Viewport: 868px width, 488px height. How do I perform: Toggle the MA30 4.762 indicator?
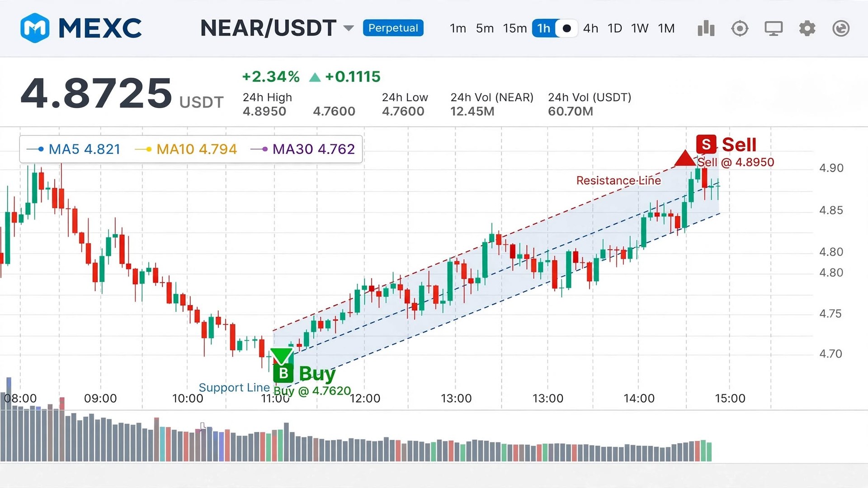pyautogui.click(x=303, y=149)
